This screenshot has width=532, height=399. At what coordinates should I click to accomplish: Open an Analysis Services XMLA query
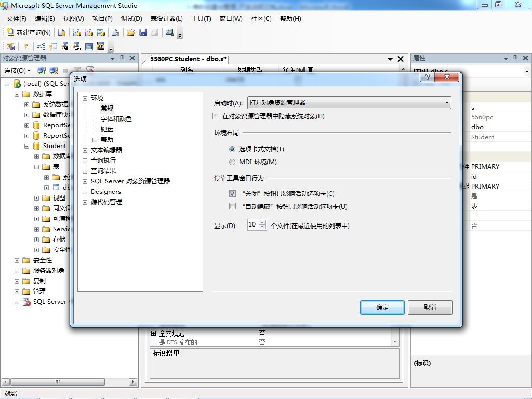(x=101, y=33)
